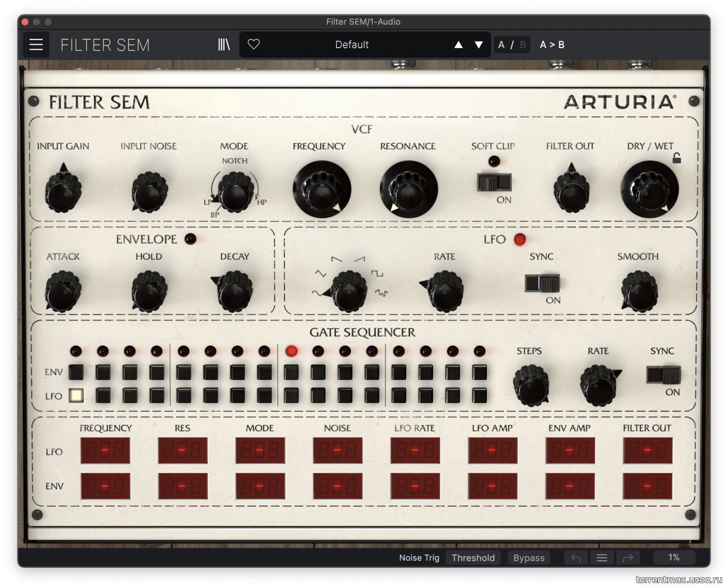Click the Resonance knob
The height and width of the screenshot is (588, 728).
coord(409,189)
